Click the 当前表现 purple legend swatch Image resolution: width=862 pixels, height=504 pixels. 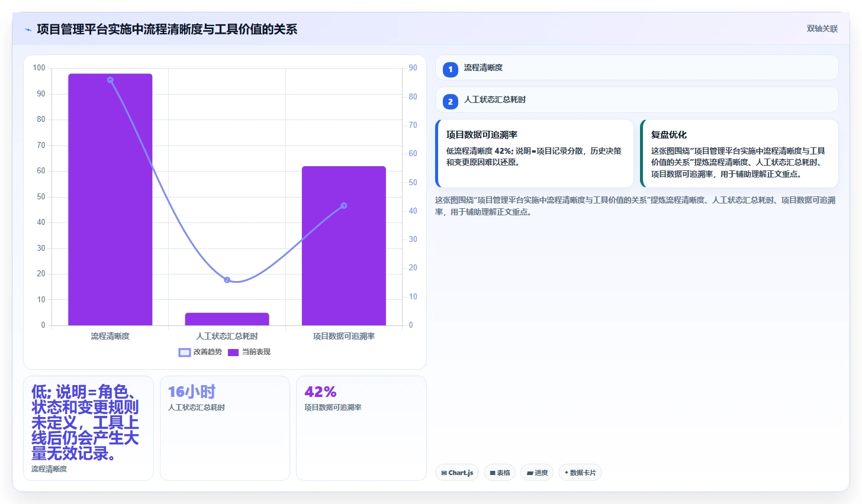click(233, 353)
